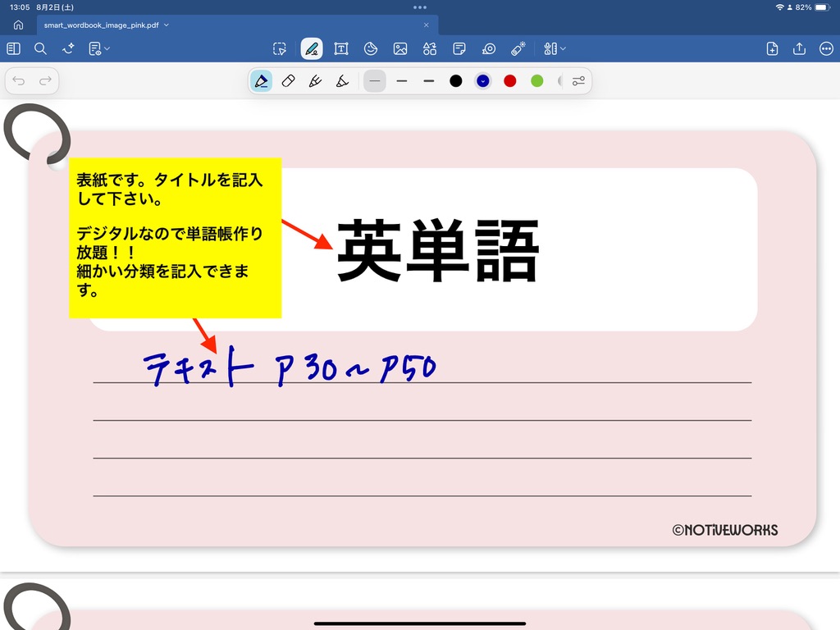
Task: Insert an image with the picture icon
Action: coord(400,48)
